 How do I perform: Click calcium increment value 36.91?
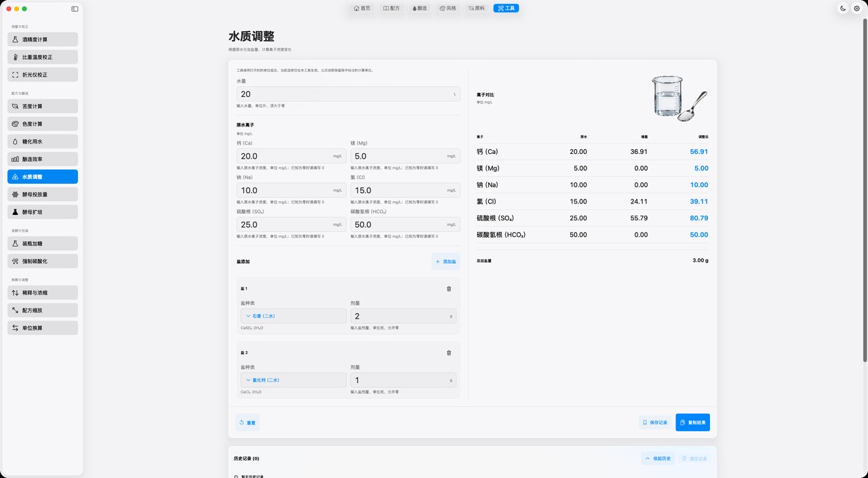639,152
